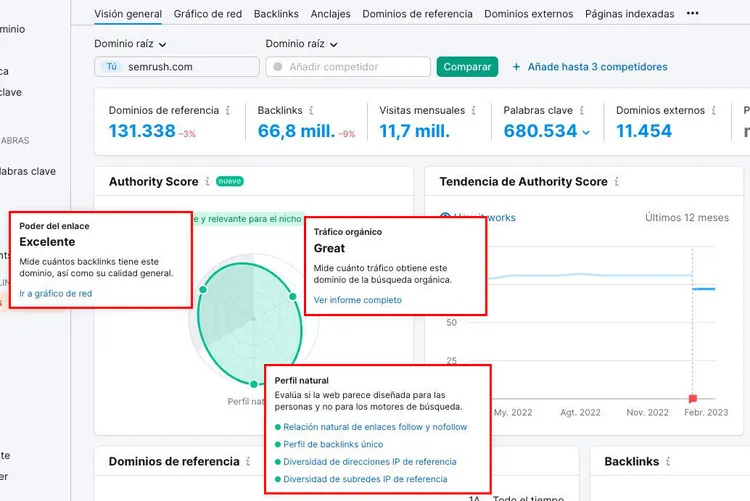Click the upper-left radar chart point

pyautogui.click(x=203, y=289)
